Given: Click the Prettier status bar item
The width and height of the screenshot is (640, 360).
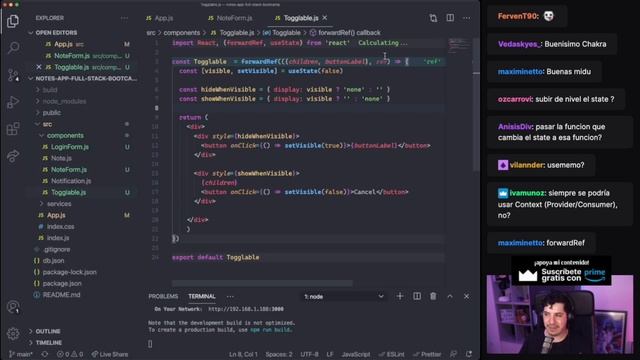Looking at the screenshot, I should [x=427, y=354].
